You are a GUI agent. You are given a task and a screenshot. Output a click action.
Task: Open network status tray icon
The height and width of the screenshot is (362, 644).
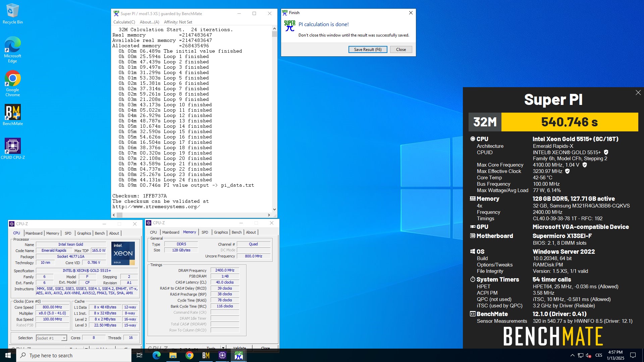[580, 355]
